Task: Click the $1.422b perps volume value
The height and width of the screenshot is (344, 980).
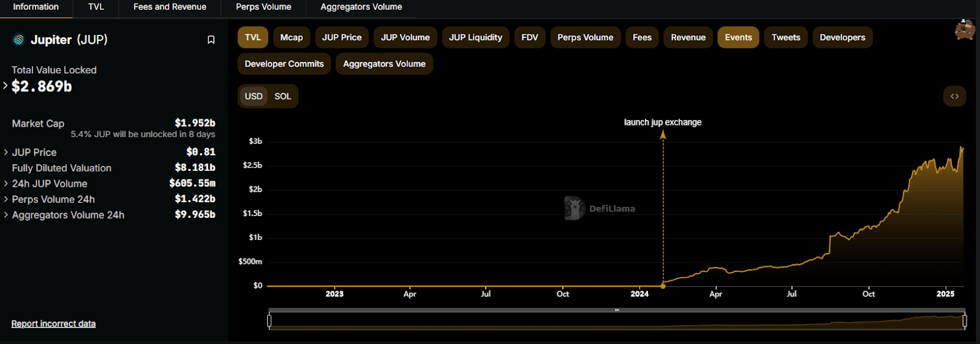Action: [195, 199]
